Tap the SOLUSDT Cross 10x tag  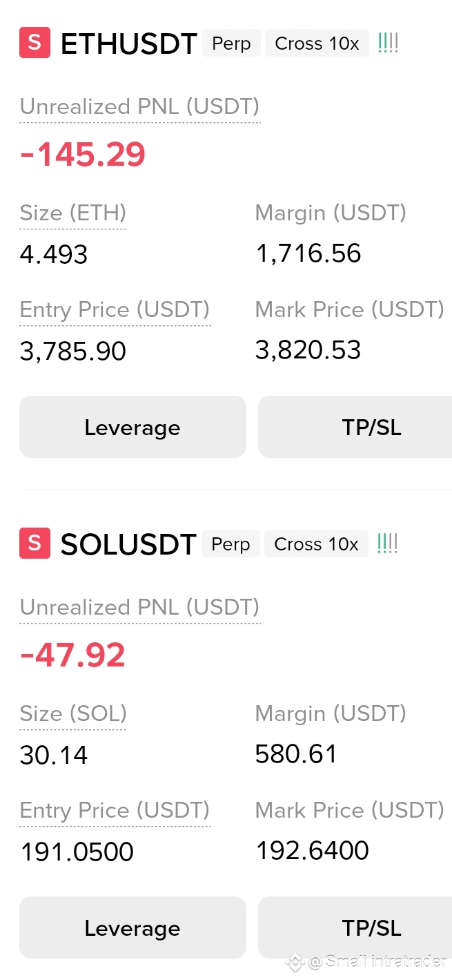click(317, 544)
